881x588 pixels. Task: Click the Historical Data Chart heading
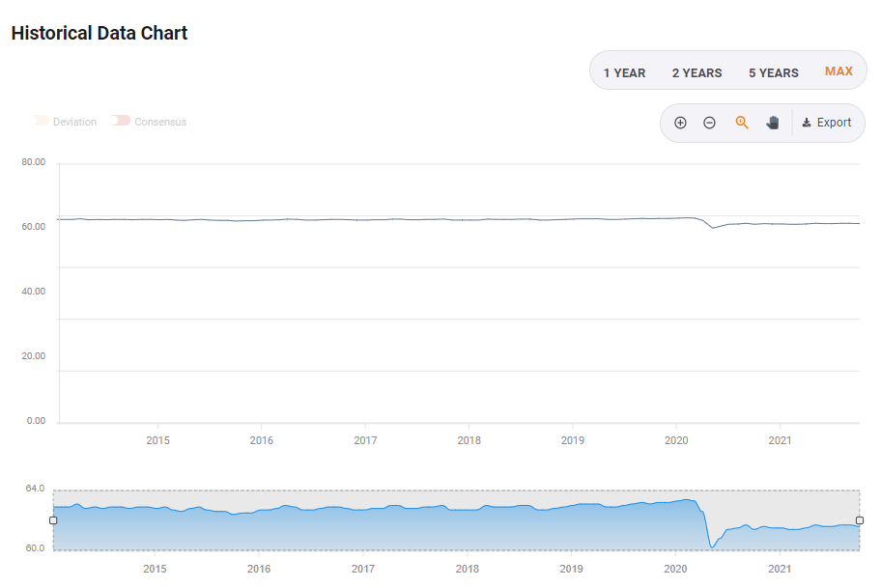(x=99, y=33)
